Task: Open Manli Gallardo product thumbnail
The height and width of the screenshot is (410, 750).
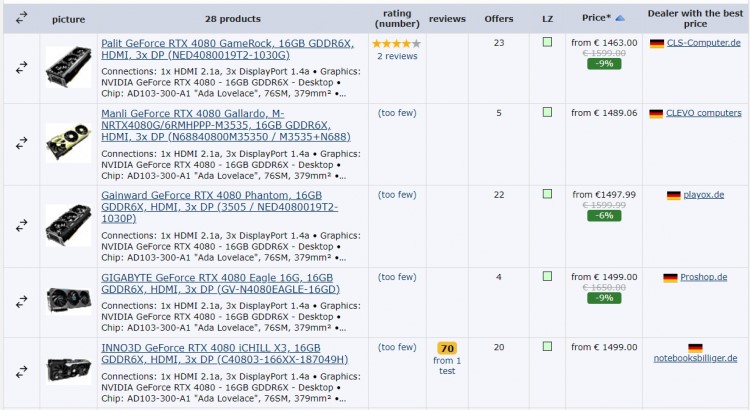Action: click(x=68, y=143)
